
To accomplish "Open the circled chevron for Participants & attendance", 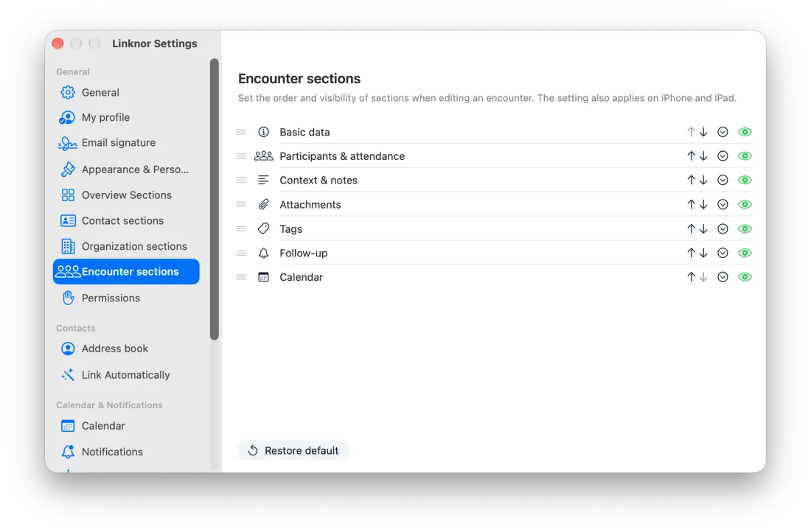I will pyautogui.click(x=723, y=156).
